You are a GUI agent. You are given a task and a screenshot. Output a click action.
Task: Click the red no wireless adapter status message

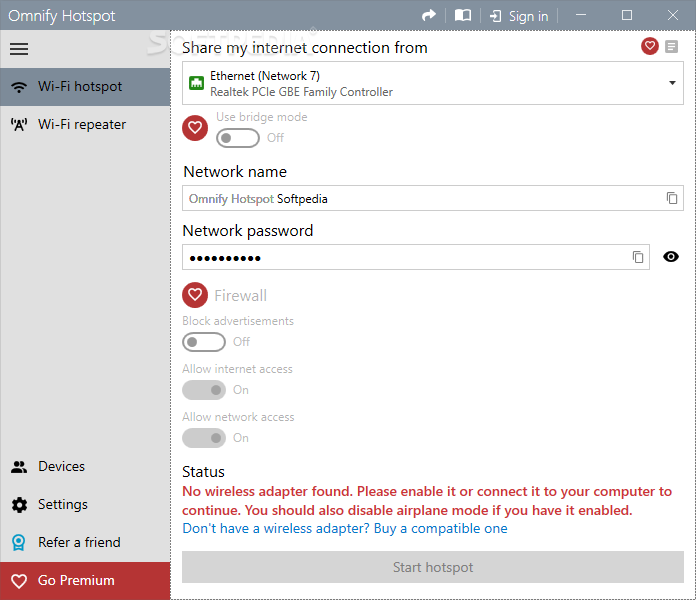[x=427, y=501]
